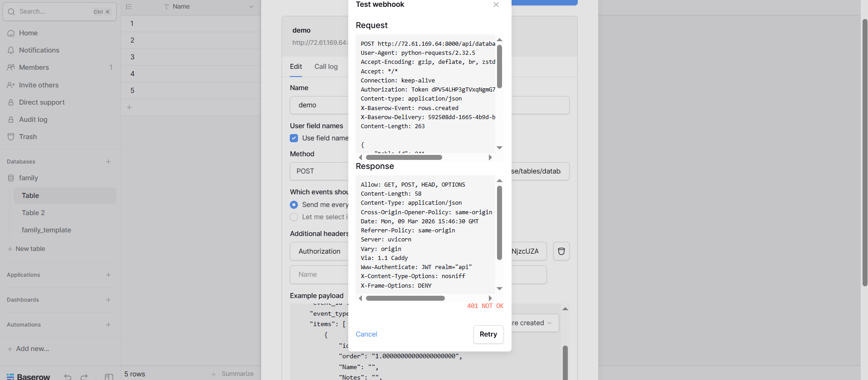This screenshot has width=868, height=380.
Task: Click the plus icon next to Applications
Action: coord(108,275)
